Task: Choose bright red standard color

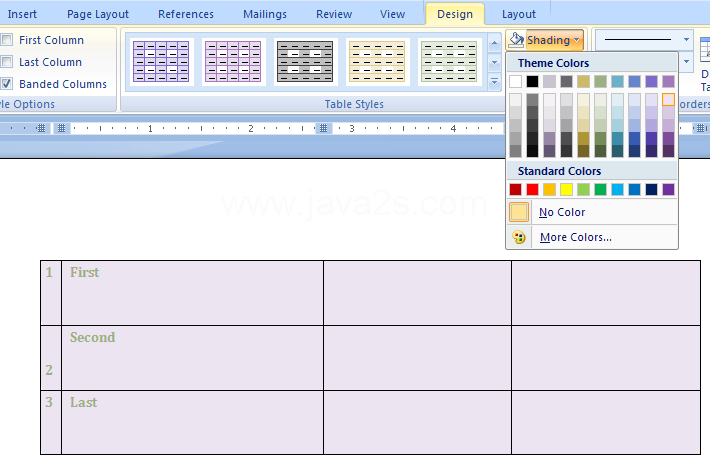Action: [x=532, y=189]
